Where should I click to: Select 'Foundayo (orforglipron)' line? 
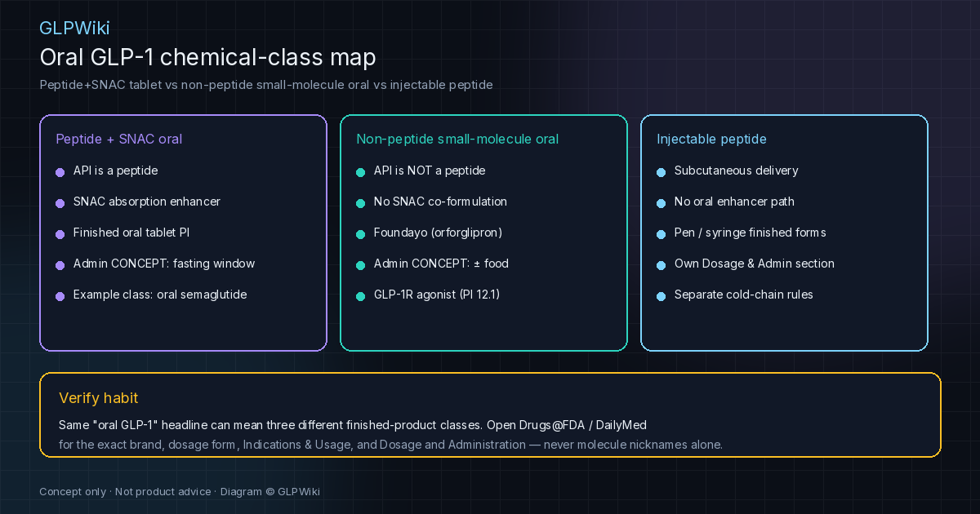[x=438, y=233]
